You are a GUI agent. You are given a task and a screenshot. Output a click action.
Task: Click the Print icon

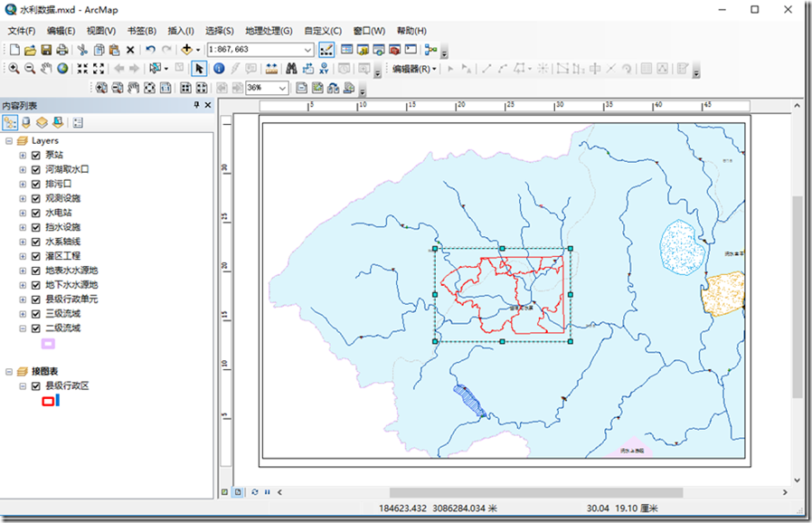pyautogui.click(x=62, y=50)
